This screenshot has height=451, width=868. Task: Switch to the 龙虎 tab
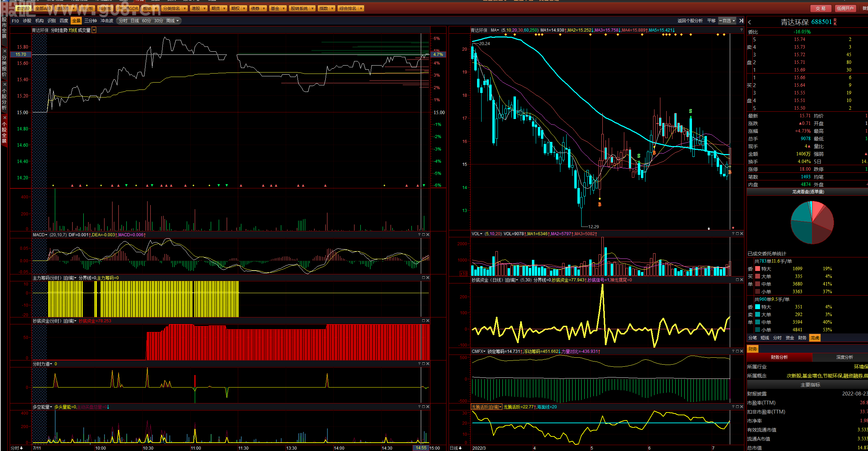coord(815,338)
